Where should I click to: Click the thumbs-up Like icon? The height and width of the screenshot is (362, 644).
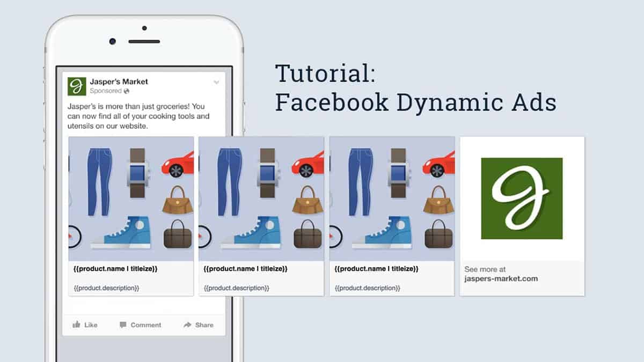click(76, 324)
